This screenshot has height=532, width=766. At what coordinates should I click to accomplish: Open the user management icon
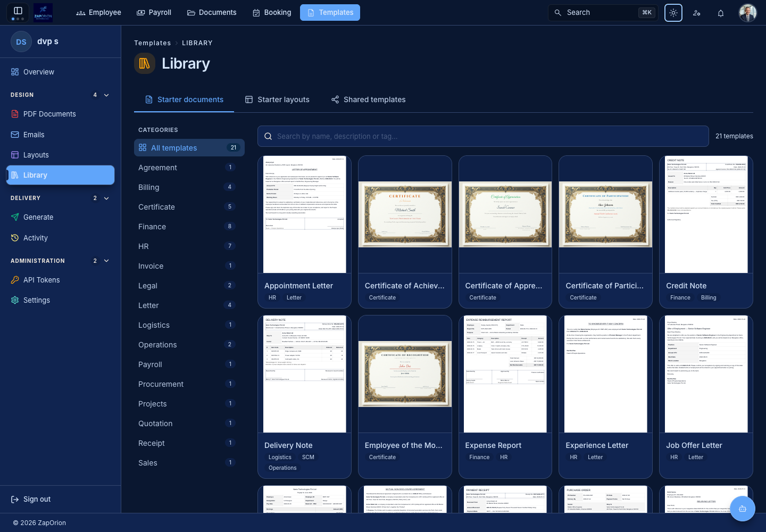(x=697, y=13)
